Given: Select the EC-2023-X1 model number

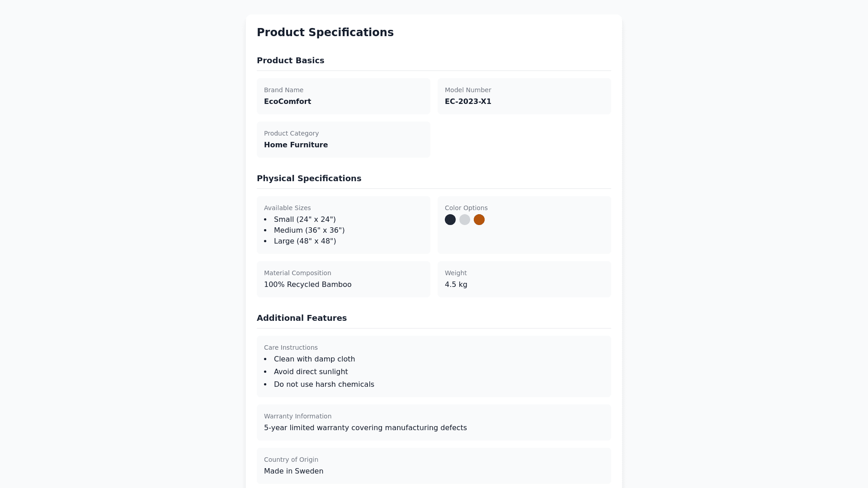Looking at the screenshot, I should (468, 102).
